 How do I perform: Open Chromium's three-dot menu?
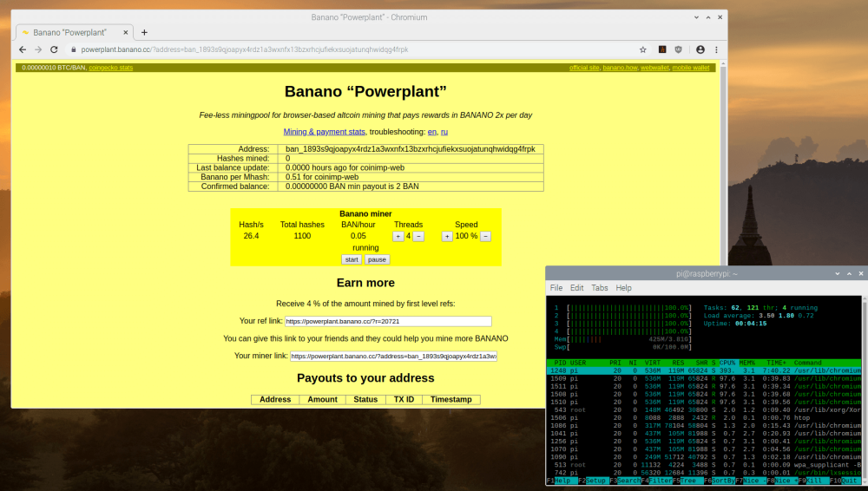[716, 49]
